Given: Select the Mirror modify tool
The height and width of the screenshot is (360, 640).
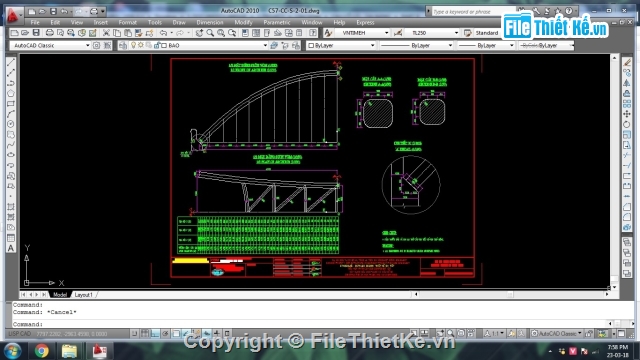Looking at the screenshot, I should tap(627, 83).
